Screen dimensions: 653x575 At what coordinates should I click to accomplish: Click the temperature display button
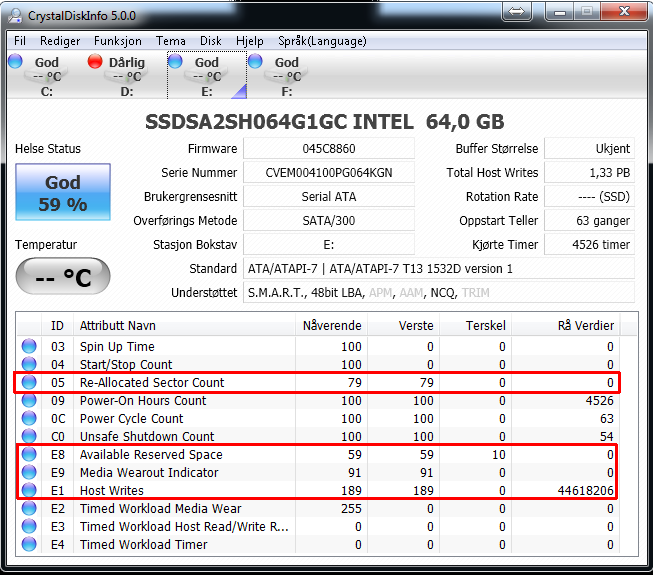point(63,276)
